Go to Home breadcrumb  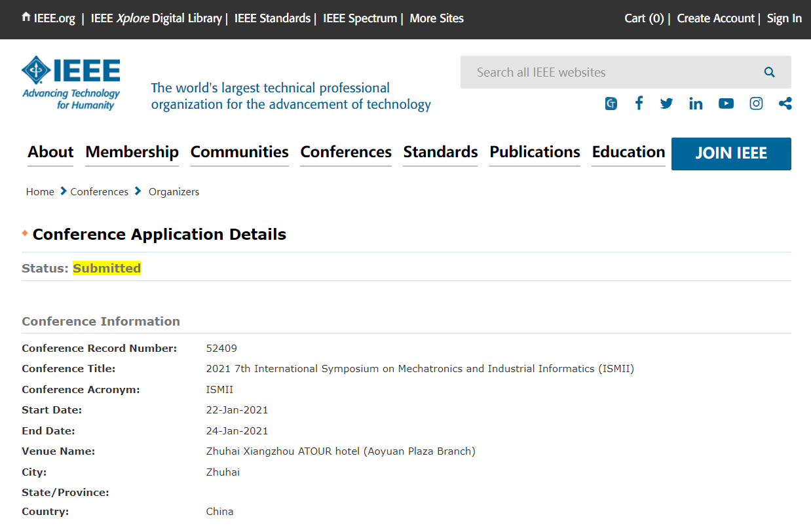tap(40, 191)
